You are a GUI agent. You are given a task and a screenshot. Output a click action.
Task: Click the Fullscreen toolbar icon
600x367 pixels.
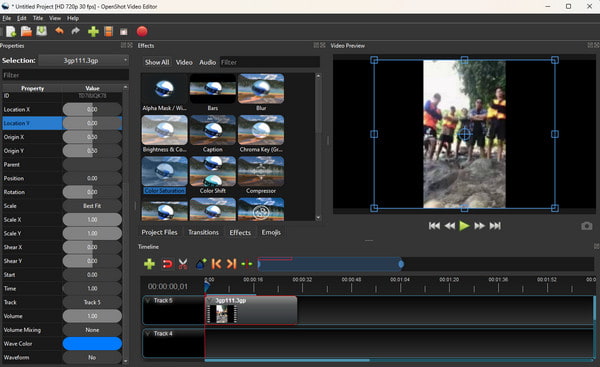(x=124, y=32)
